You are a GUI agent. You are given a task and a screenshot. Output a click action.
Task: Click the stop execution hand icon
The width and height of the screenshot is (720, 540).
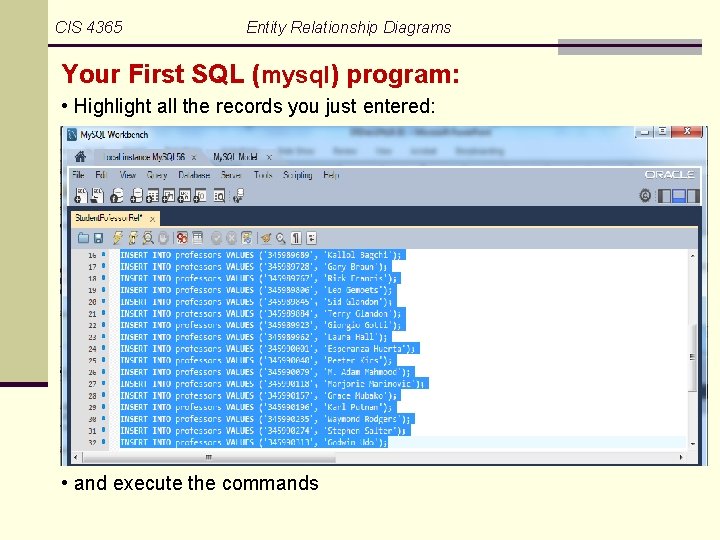tap(163, 238)
